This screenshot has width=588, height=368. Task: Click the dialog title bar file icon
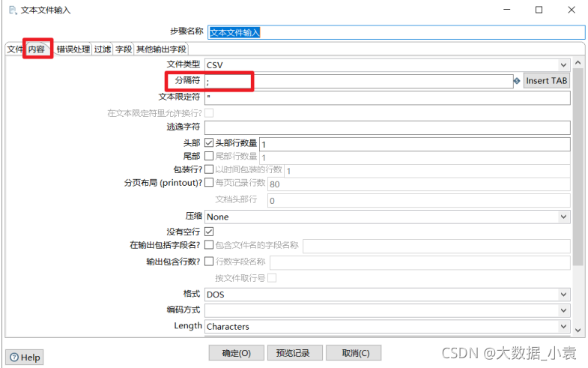click(13, 10)
